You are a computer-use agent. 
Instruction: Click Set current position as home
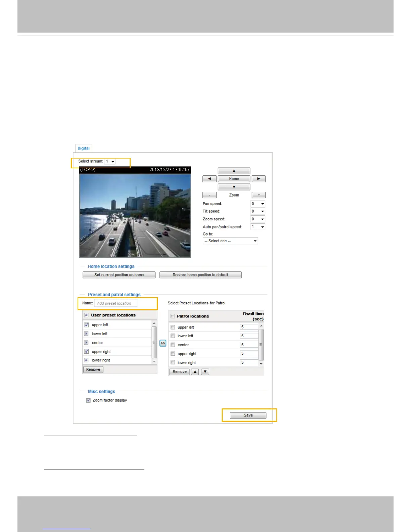pyautogui.click(x=119, y=275)
